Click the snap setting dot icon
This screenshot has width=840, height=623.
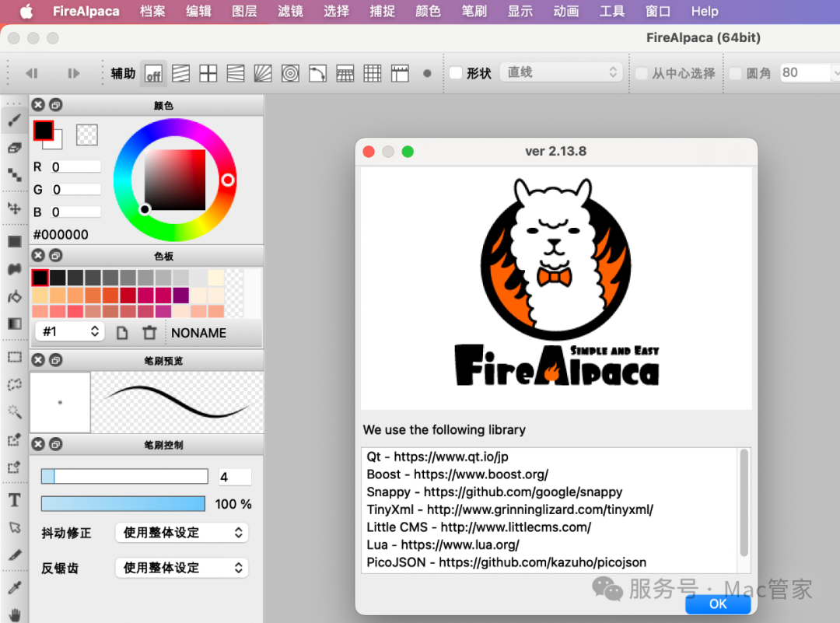click(427, 73)
